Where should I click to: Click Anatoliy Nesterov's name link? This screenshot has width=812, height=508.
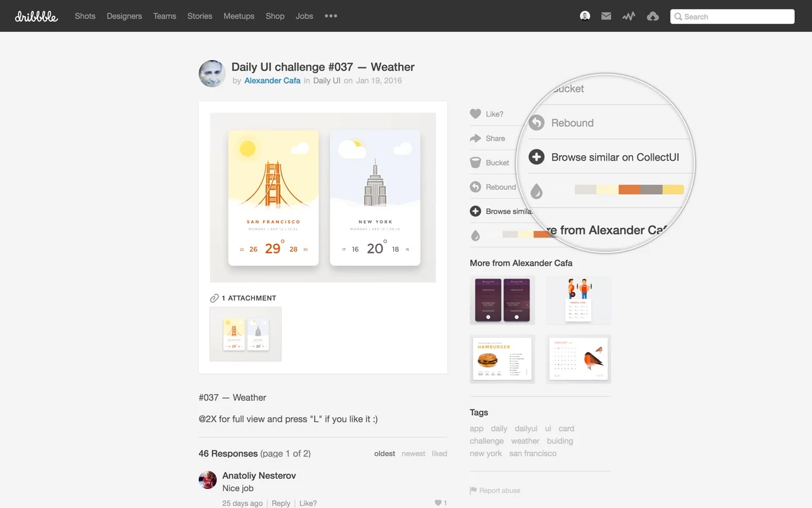pos(259,476)
